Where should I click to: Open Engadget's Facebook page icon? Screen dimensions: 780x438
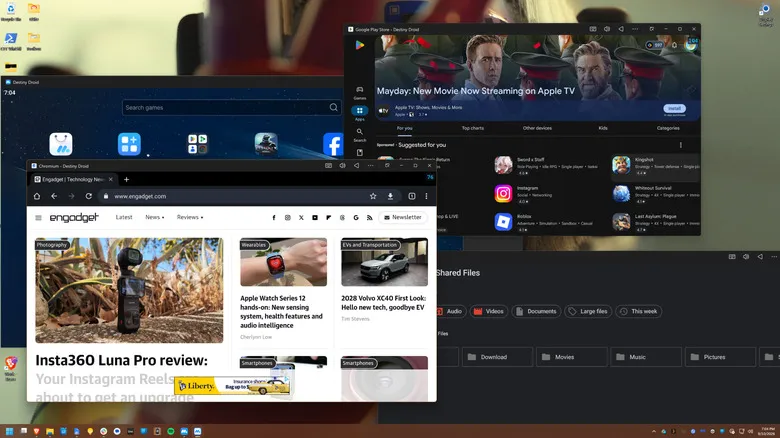tap(274, 218)
